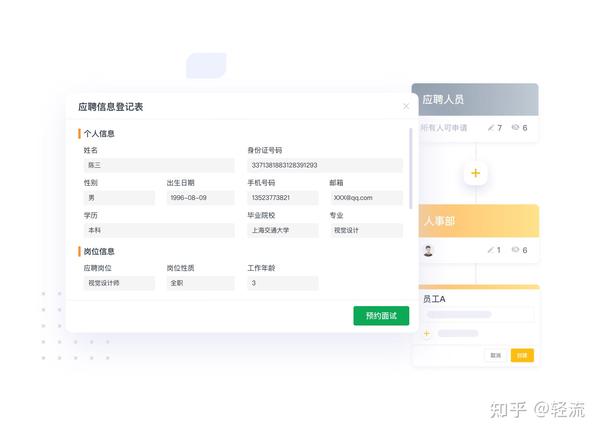Click the pencil edit icon in 人事部 card

coord(491,250)
